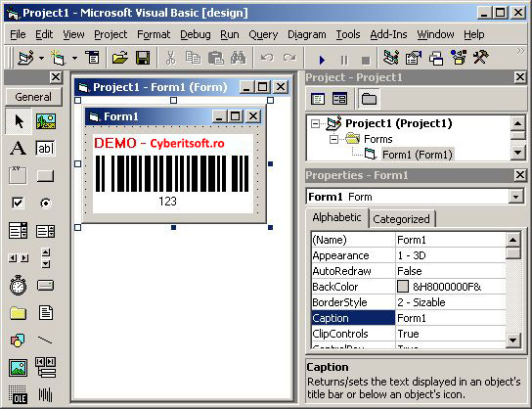
Task: Select the OptionButton control tool
Action: tap(45, 203)
